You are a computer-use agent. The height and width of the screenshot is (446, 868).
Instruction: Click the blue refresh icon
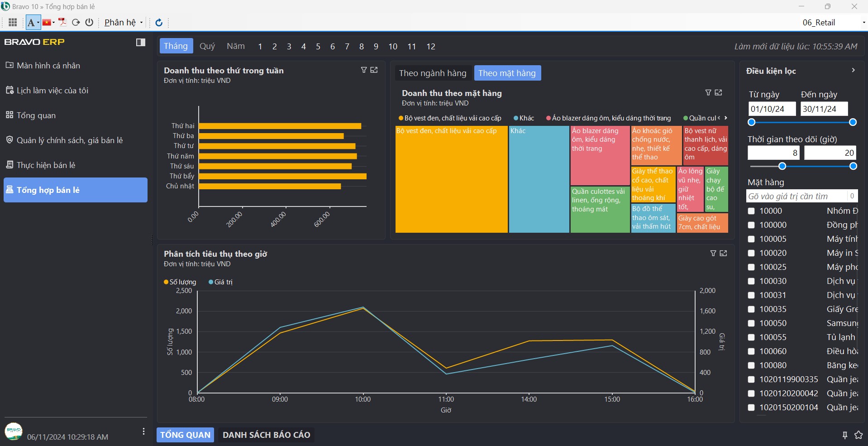point(159,23)
